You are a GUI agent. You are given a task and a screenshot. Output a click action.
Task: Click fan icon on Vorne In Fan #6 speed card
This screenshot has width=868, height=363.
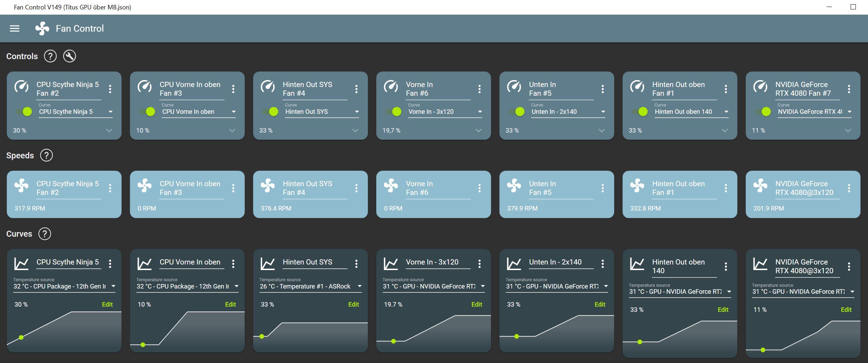click(391, 186)
